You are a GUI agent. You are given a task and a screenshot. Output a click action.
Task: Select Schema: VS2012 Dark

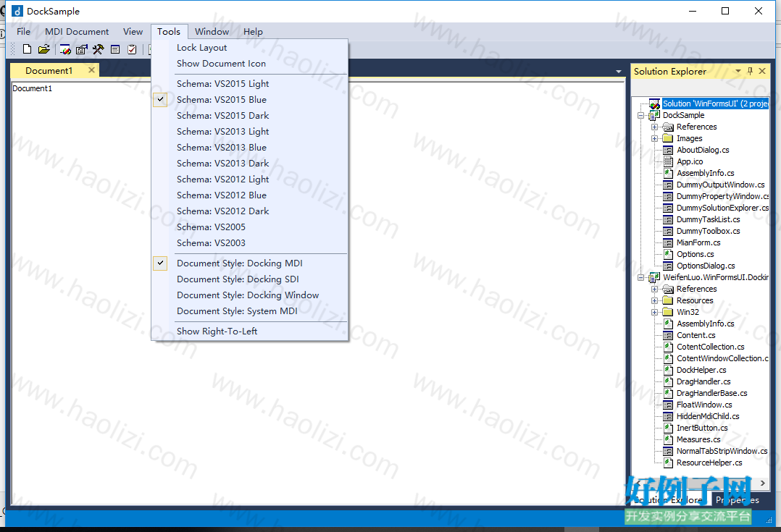pyautogui.click(x=249, y=211)
